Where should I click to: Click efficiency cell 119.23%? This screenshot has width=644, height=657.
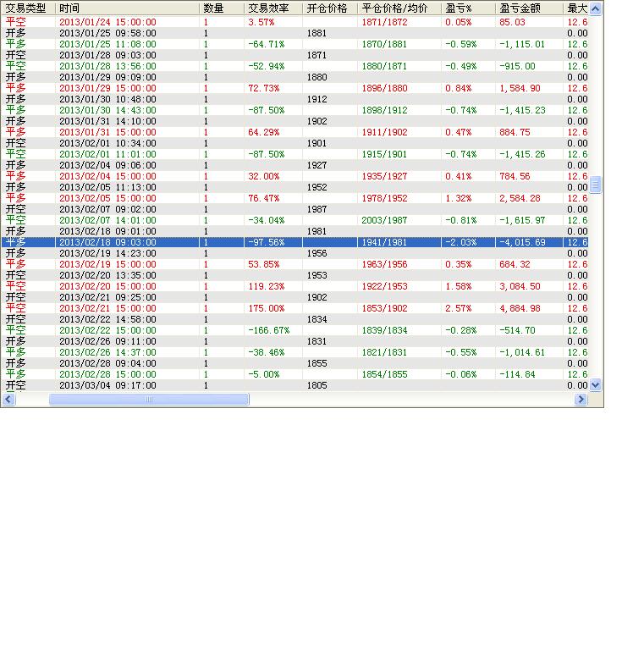(267, 286)
